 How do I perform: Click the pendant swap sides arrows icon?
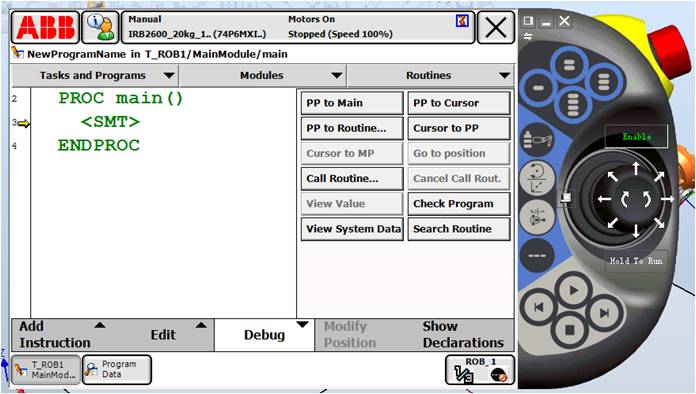click(x=528, y=36)
